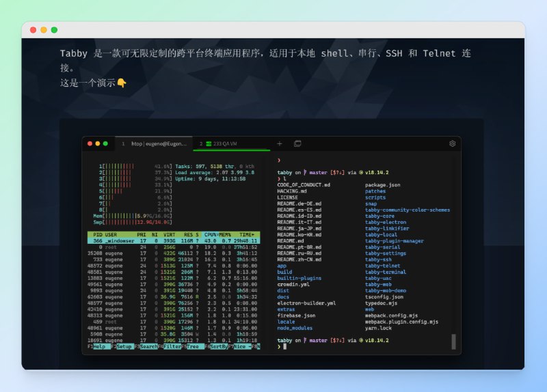Click LICENSE in file listing
This screenshot has width=547, height=392.
click(x=287, y=197)
